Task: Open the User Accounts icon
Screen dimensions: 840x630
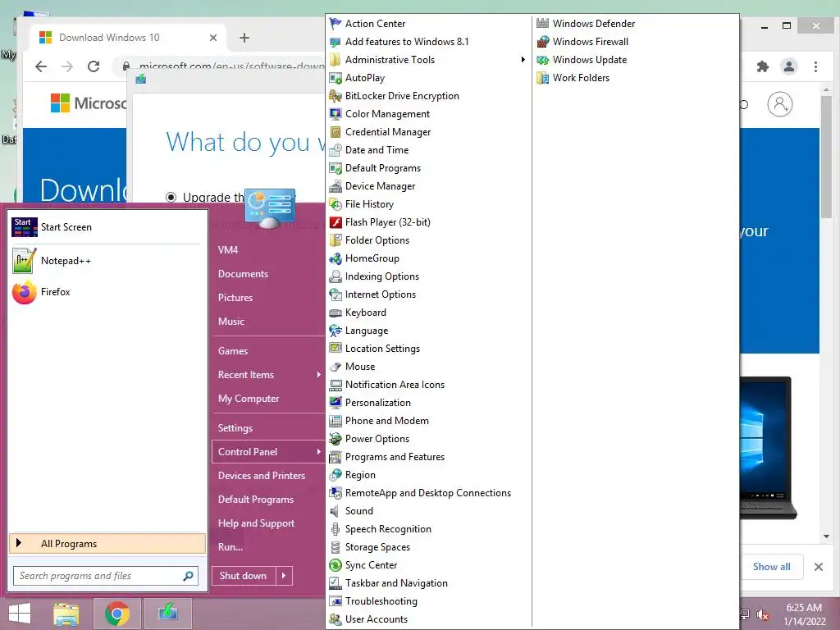Action: pos(336,619)
